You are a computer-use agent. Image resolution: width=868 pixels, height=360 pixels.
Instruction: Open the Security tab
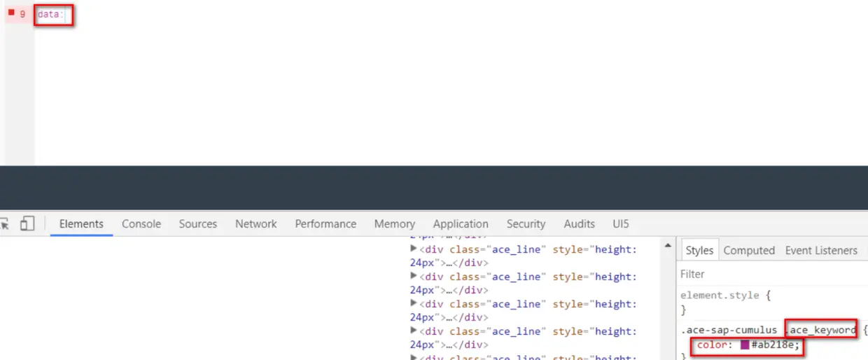click(x=526, y=224)
